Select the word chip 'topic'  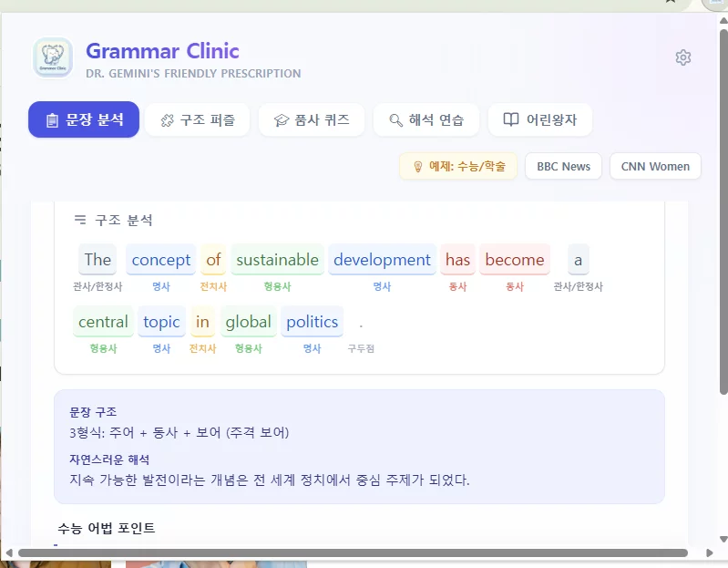click(161, 322)
